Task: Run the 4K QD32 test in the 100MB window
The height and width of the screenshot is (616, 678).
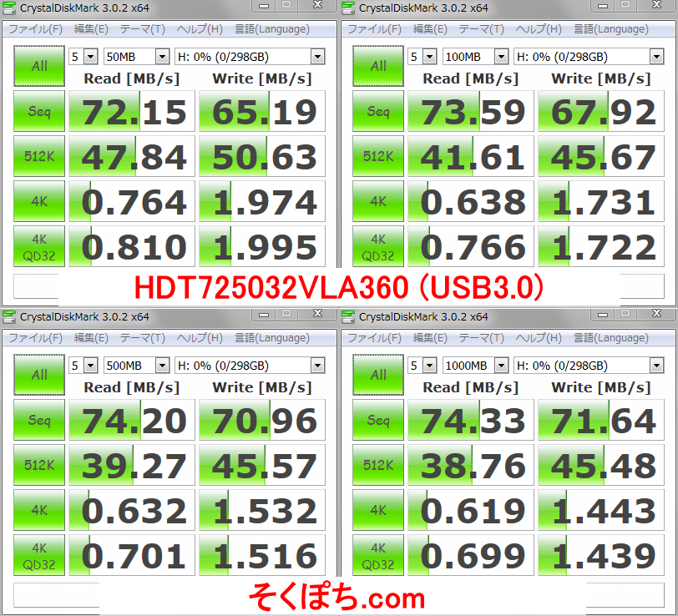Action: click(x=378, y=246)
